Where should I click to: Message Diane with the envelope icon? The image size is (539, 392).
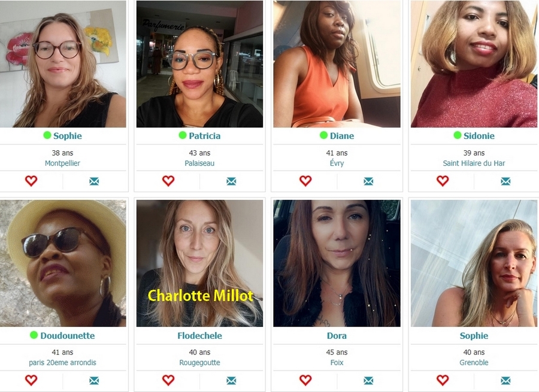click(368, 181)
